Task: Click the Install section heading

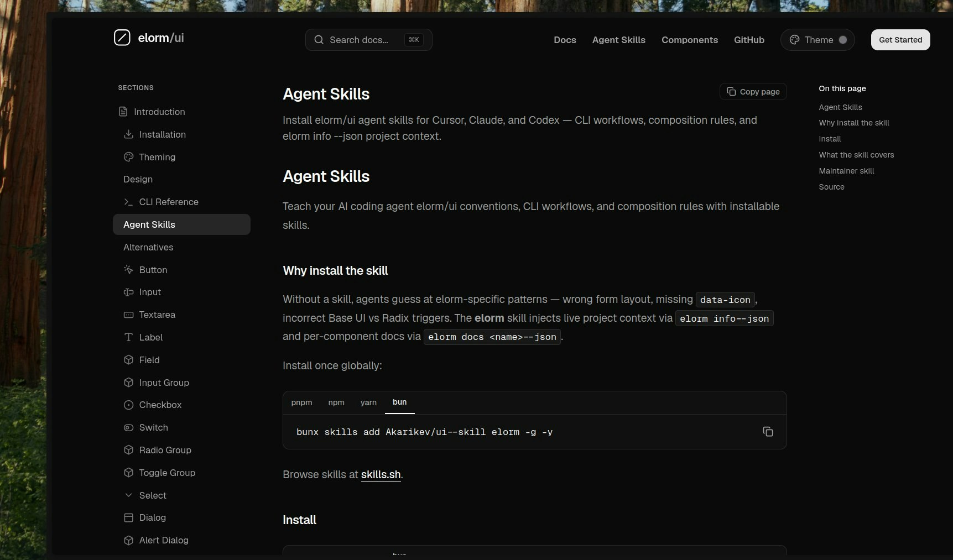Action: [x=299, y=520]
